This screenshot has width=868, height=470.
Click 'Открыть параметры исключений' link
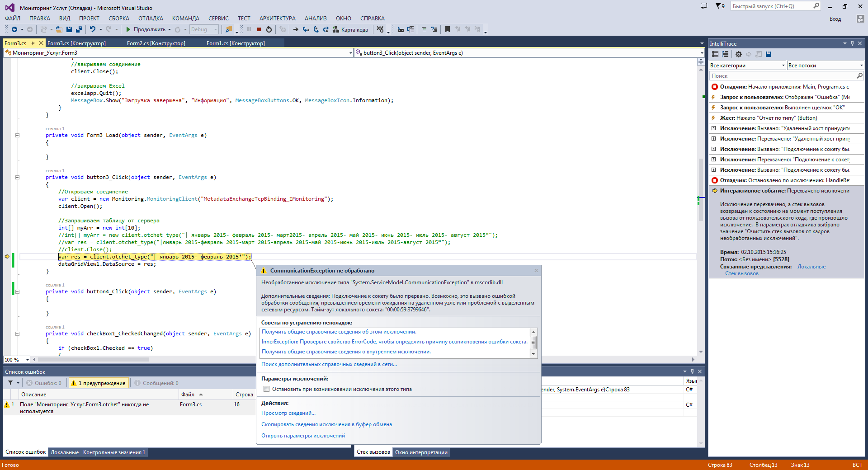pos(303,436)
